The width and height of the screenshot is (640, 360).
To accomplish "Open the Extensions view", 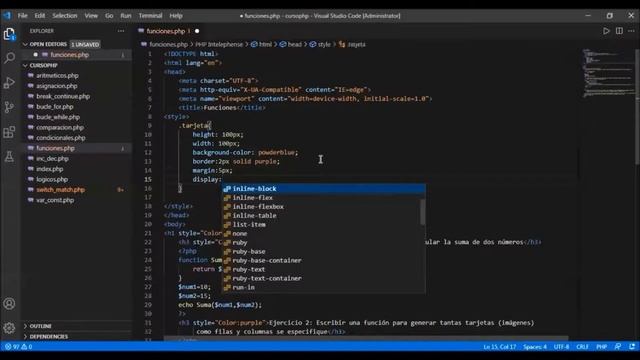I will coord(9,132).
